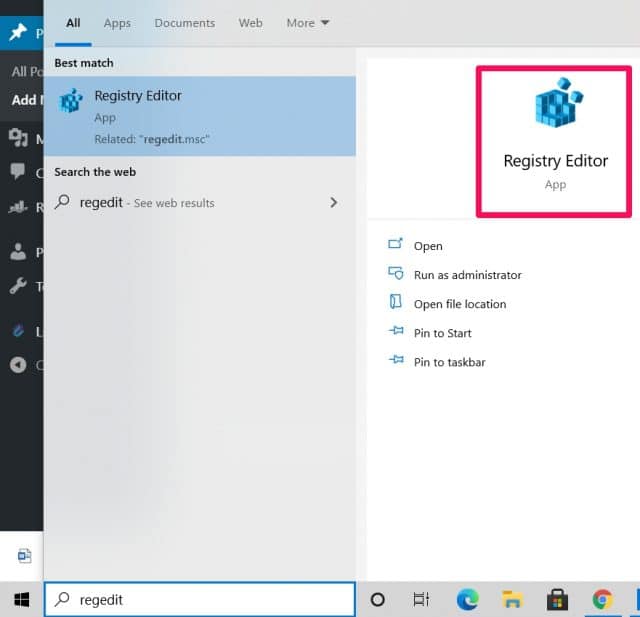Image resolution: width=640 pixels, height=617 pixels.
Task: Expand the More filter dropdown
Action: coord(307,23)
